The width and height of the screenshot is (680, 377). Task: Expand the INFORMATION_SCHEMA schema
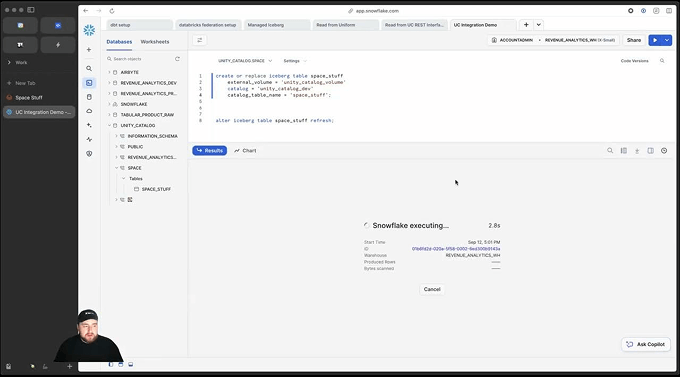(x=116, y=136)
